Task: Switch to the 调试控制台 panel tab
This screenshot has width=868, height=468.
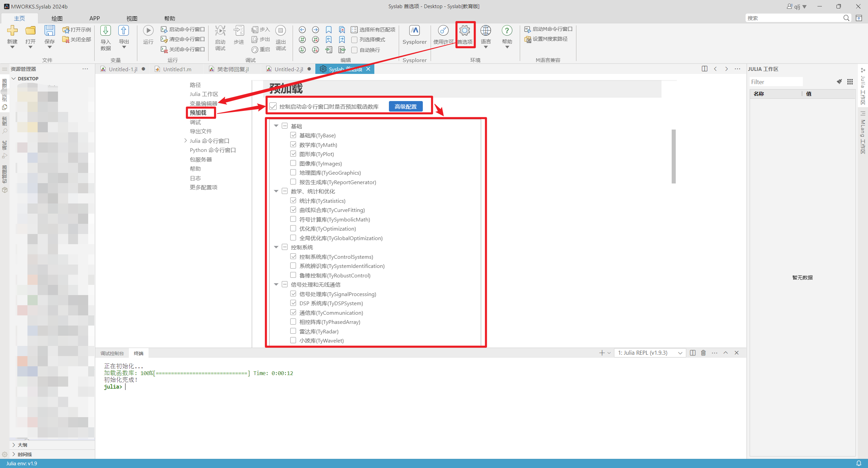Action: tap(112, 353)
